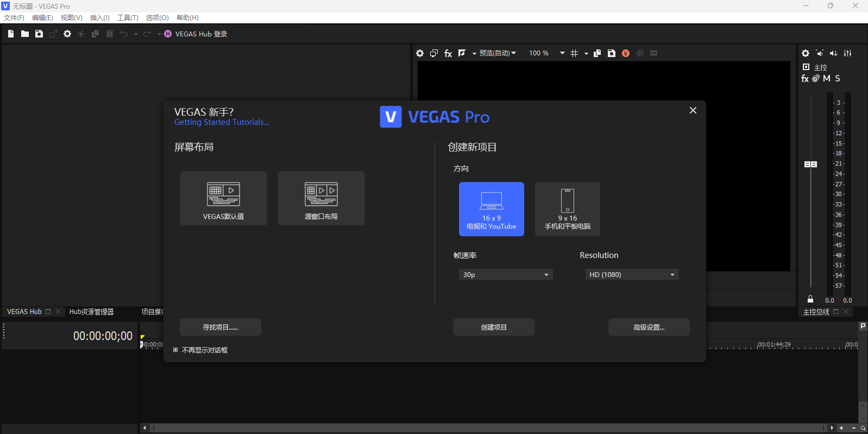Open the 选项(O) menu
This screenshot has width=868, height=434.
157,18
